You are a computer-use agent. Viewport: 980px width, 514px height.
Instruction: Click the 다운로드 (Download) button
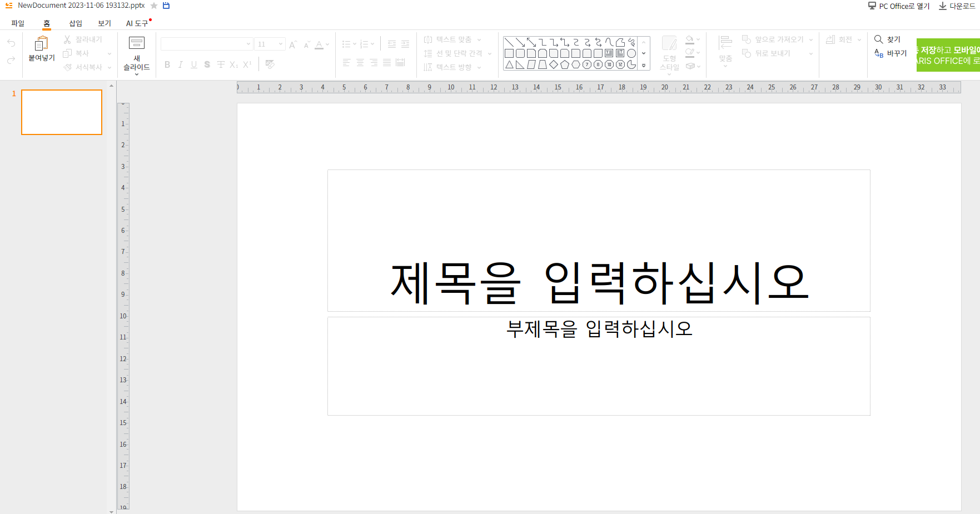tap(957, 6)
